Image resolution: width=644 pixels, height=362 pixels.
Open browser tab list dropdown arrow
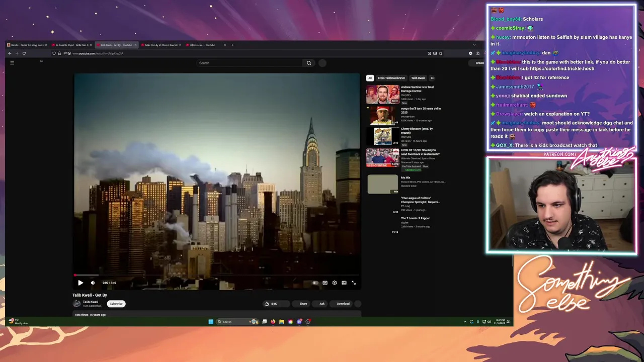point(473,45)
